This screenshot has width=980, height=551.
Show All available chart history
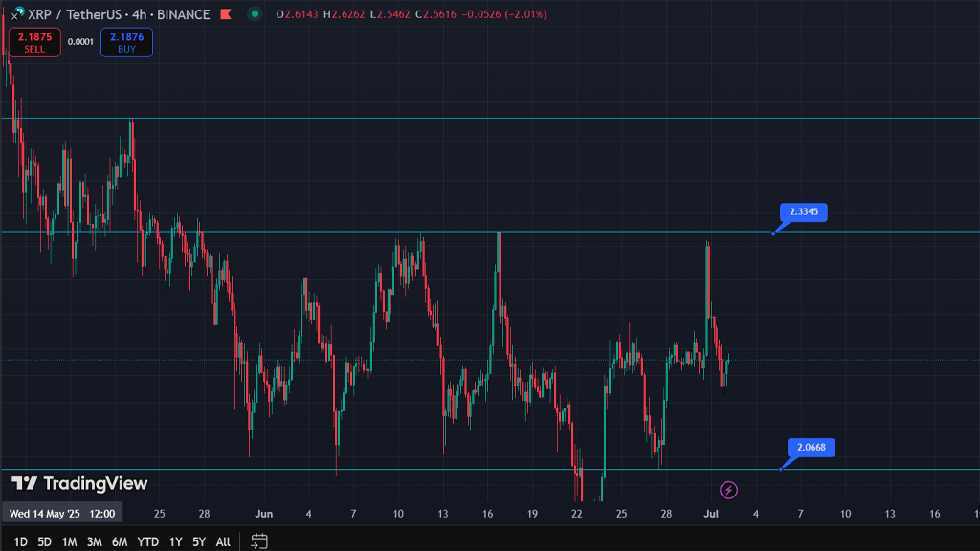coord(223,541)
